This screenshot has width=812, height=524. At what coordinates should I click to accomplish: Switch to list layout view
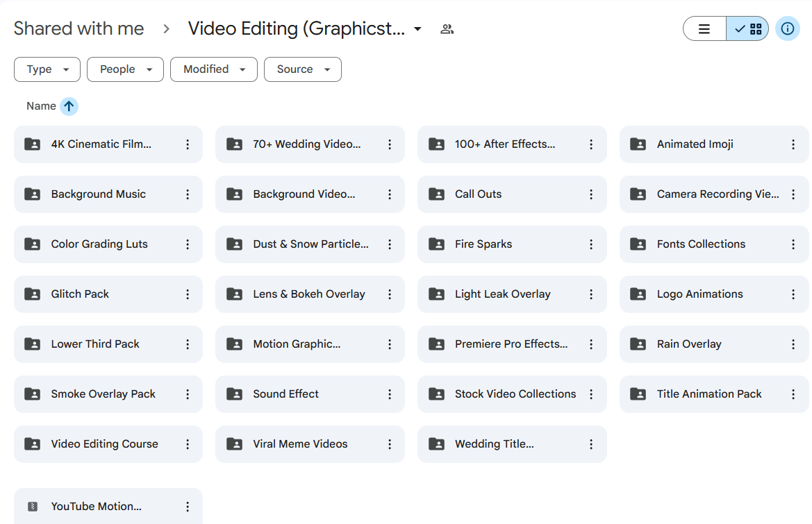[x=704, y=28]
